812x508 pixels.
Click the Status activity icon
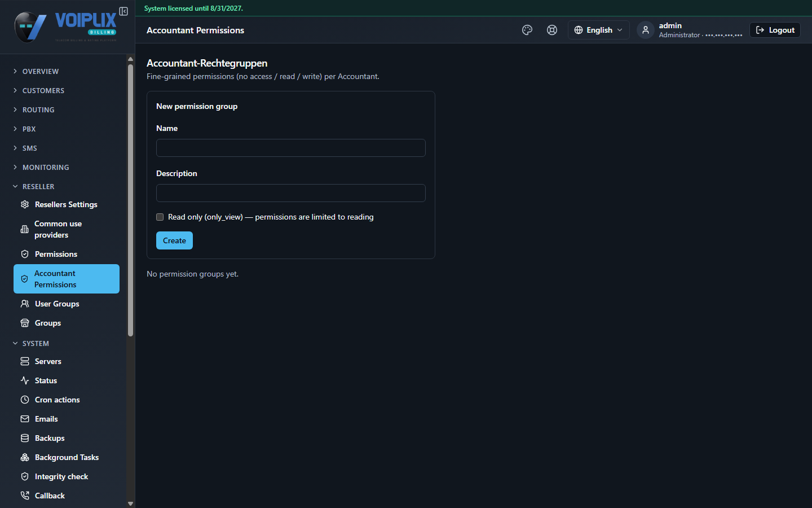[25, 380]
